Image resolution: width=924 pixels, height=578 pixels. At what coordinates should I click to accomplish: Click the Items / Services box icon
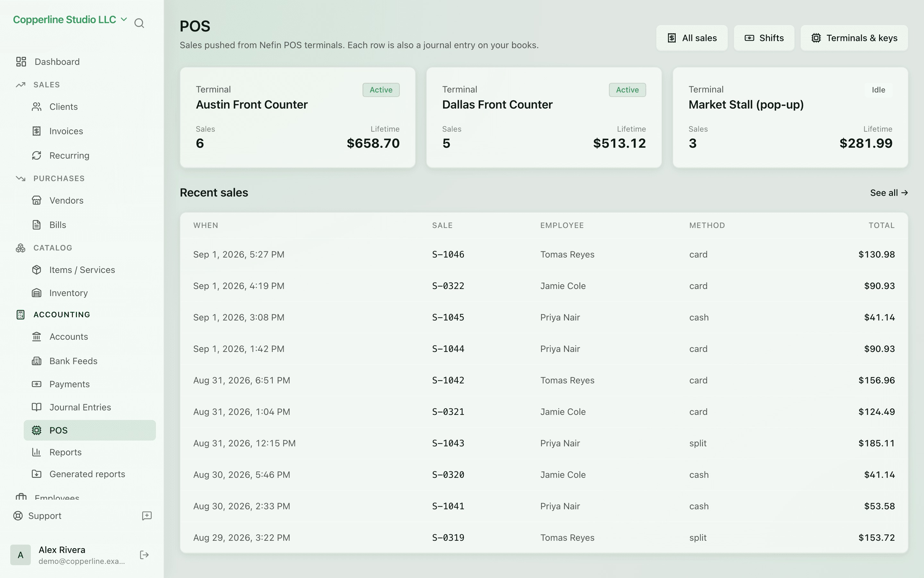(37, 270)
